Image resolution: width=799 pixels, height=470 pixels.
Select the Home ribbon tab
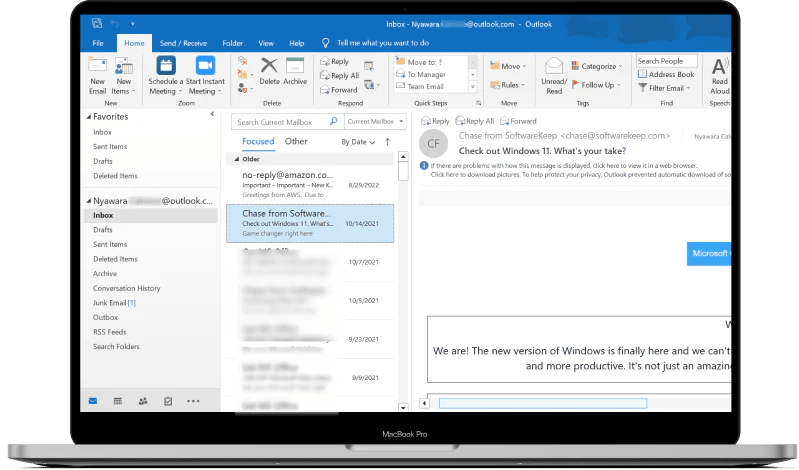(x=134, y=43)
